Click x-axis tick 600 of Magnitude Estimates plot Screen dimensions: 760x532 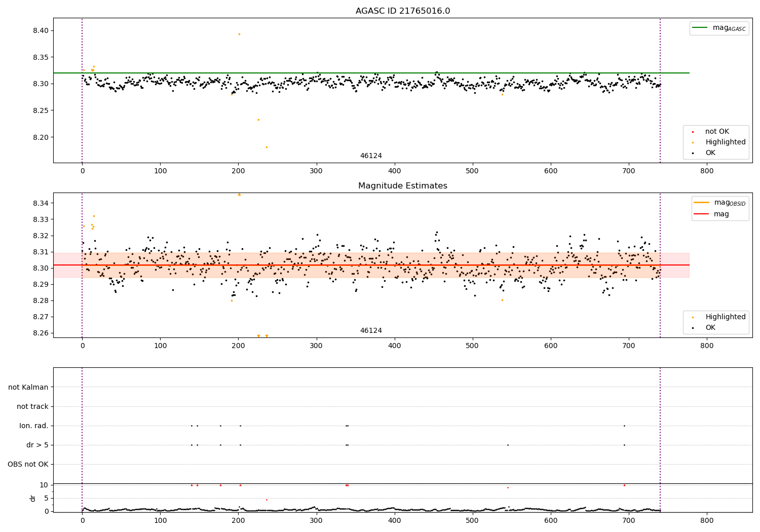click(551, 346)
